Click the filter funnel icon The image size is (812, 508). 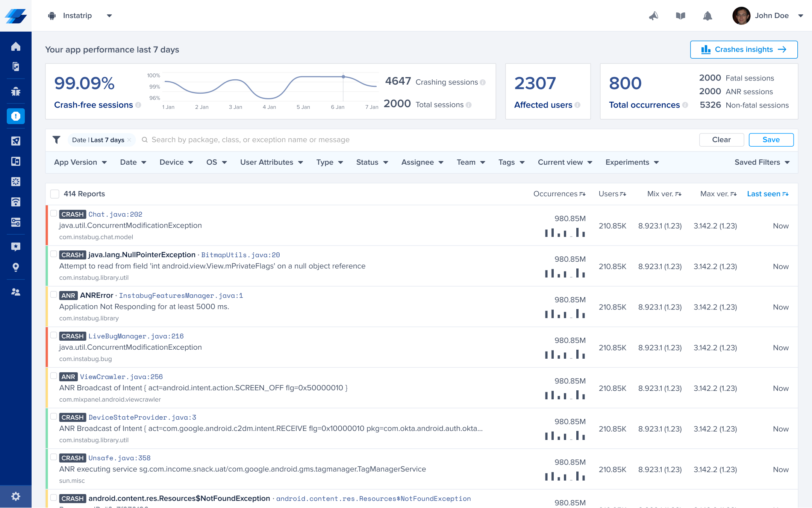click(56, 140)
